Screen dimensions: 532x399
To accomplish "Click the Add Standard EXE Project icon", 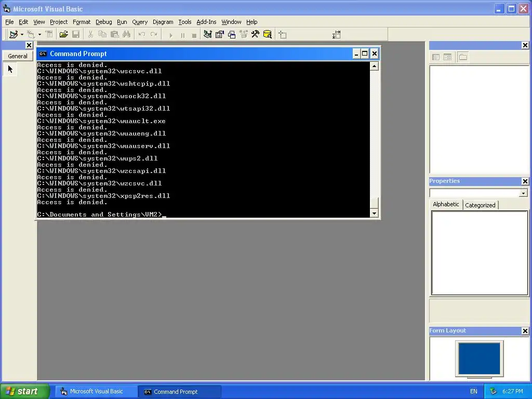I will pyautogui.click(x=14, y=34).
